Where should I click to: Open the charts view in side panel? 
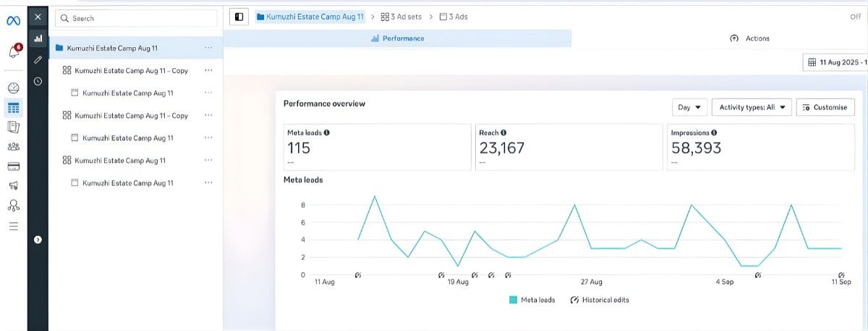click(x=38, y=38)
